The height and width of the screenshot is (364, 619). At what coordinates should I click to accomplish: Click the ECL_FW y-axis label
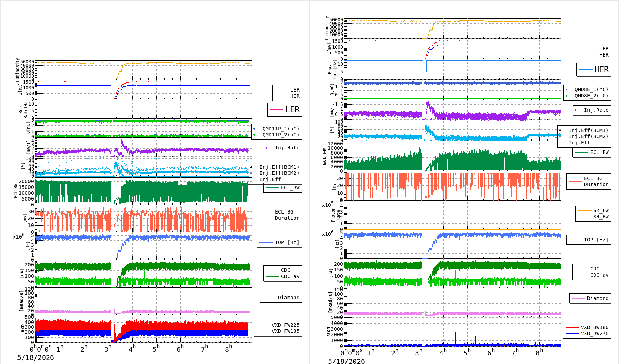click(x=324, y=156)
